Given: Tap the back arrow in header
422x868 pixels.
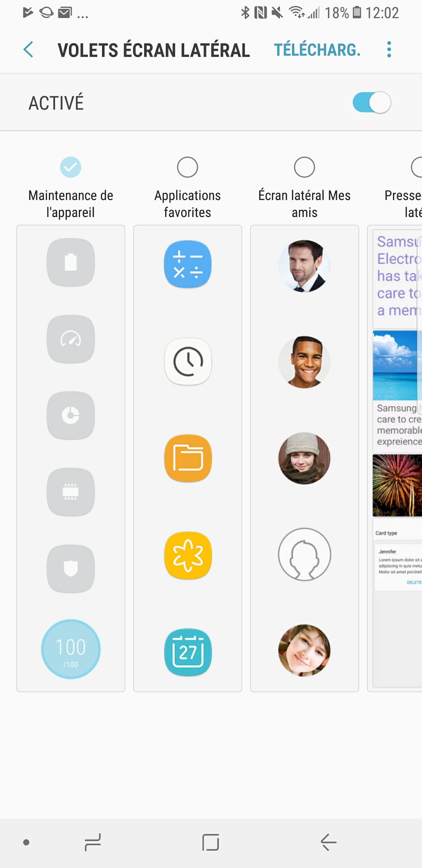Looking at the screenshot, I should click(x=28, y=50).
